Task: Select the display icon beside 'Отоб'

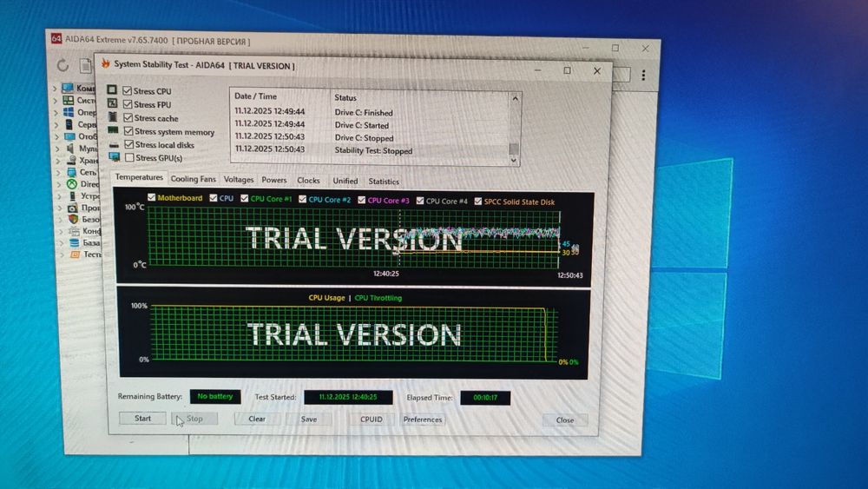Action: point(69,136)
